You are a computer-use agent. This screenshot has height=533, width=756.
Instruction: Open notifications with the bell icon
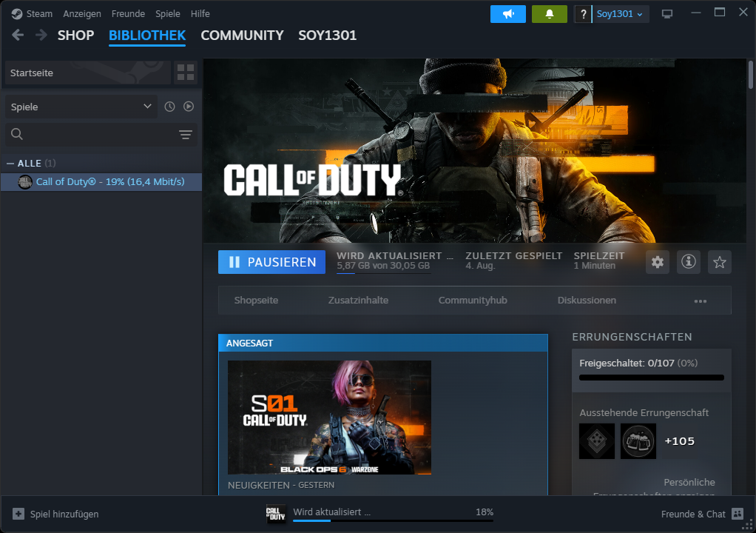[549, 13]
